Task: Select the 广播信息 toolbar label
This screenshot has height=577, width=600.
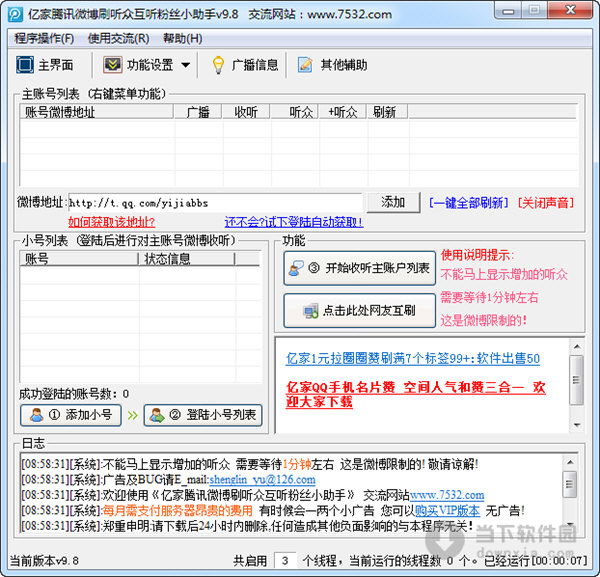Action: [255, 65]
